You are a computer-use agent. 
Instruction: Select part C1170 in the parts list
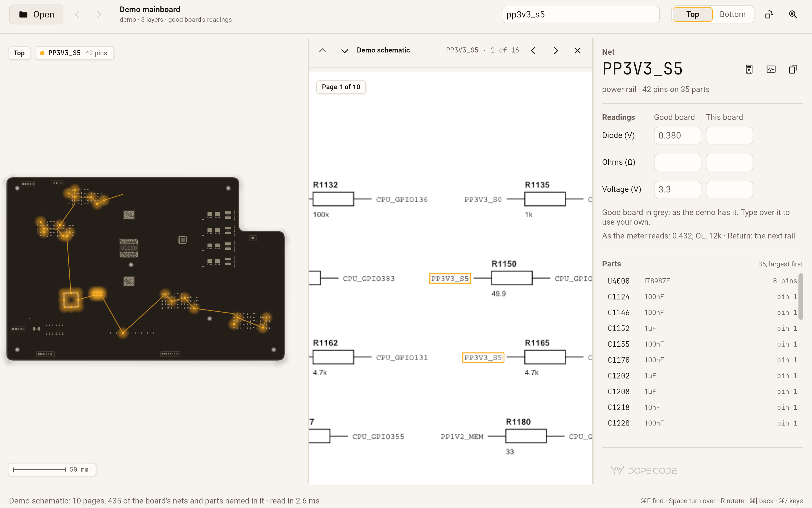702,360
